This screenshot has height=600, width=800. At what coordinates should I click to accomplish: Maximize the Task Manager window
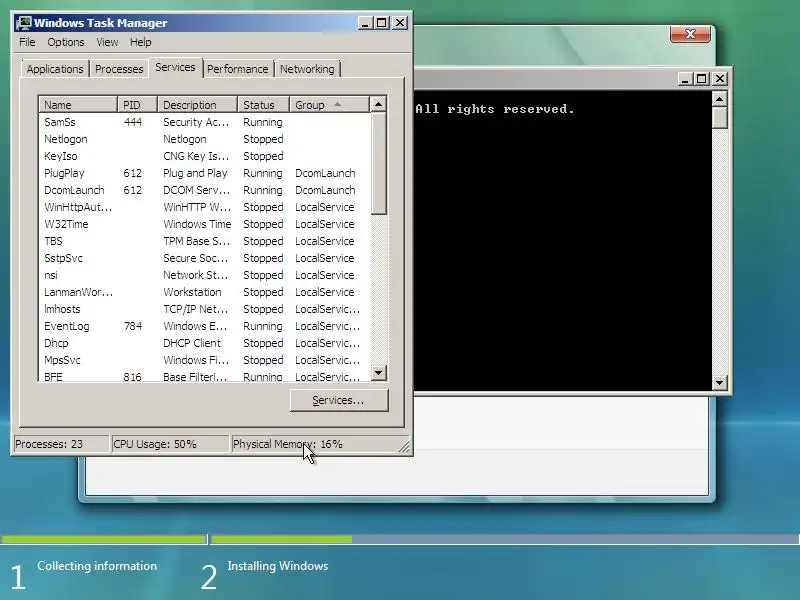[x=382, y=23]
